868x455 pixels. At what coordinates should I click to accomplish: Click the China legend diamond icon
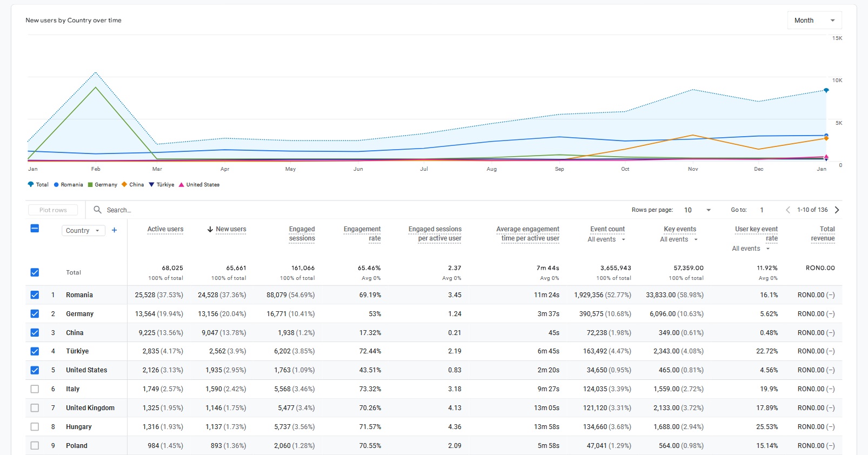pos(124,185)
